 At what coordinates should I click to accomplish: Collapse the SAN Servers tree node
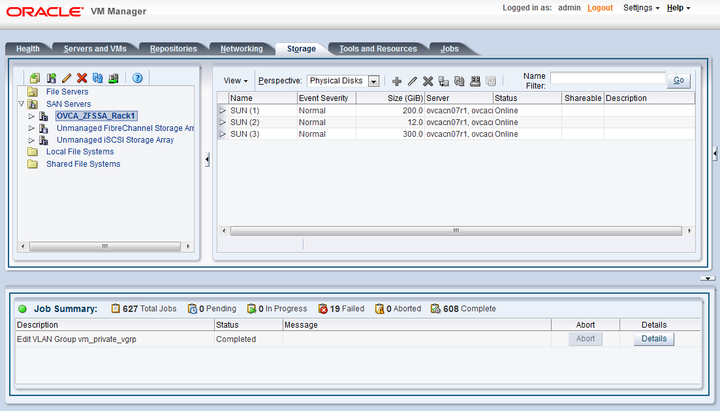point(21,104)
